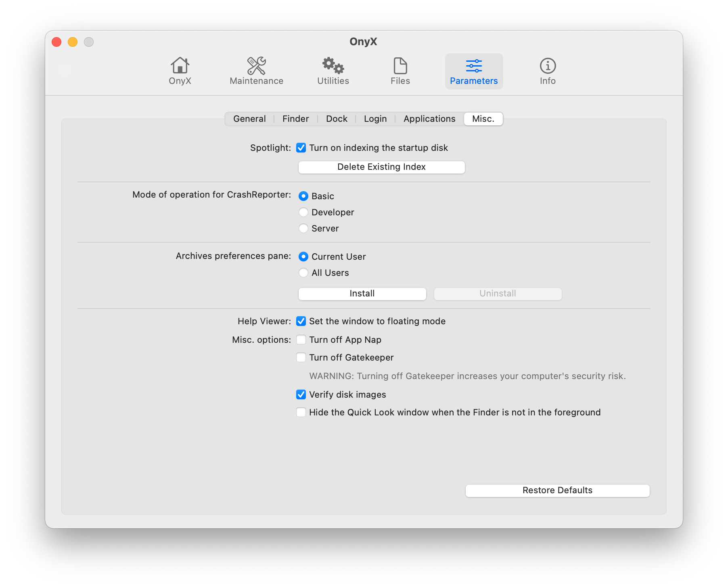The height and width of the screenshot is (588, 728).
Task: Uncheck Verify disk images
Action: click(301, 395)
